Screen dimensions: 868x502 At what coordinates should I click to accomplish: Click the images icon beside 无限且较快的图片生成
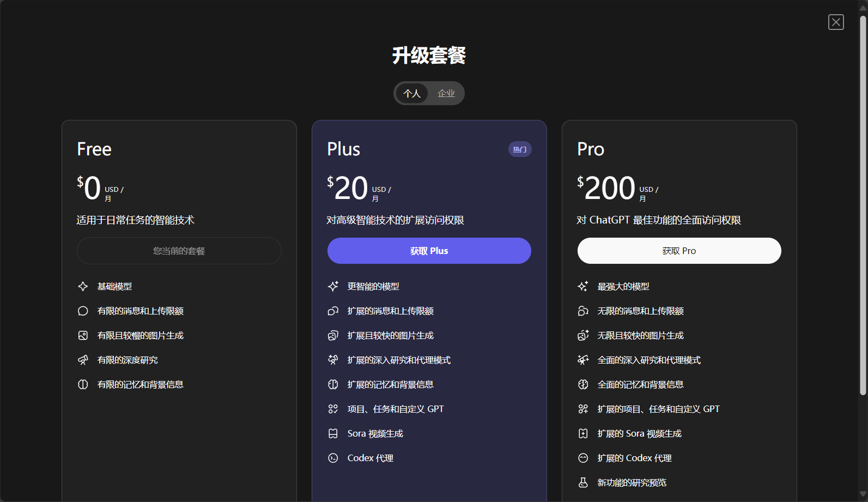click(583, 335)
